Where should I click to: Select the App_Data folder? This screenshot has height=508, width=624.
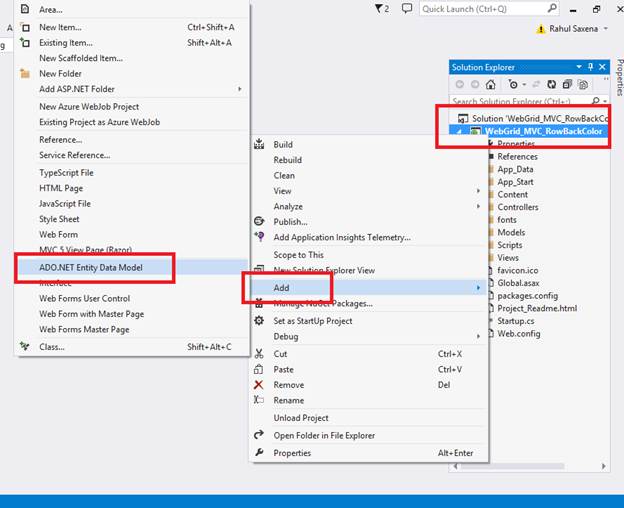coord(515,169)
